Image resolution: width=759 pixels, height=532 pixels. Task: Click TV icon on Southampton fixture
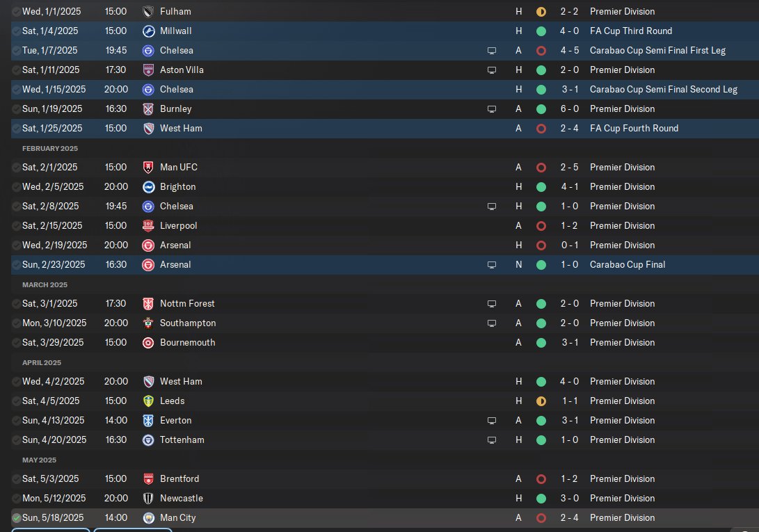[492, 323]
